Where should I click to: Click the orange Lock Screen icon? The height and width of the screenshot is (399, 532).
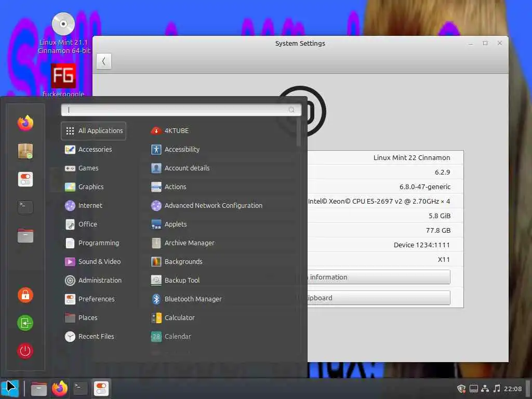click(25, 295)
